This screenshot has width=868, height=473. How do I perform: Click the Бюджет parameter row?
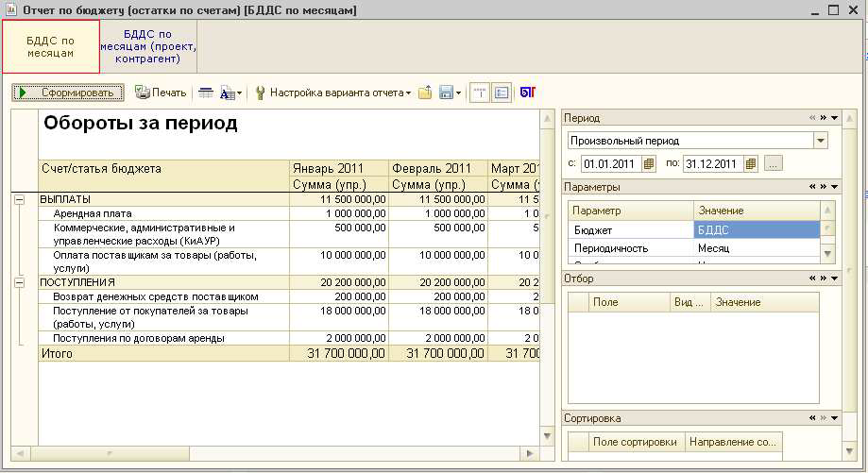(x=693, y=229)
